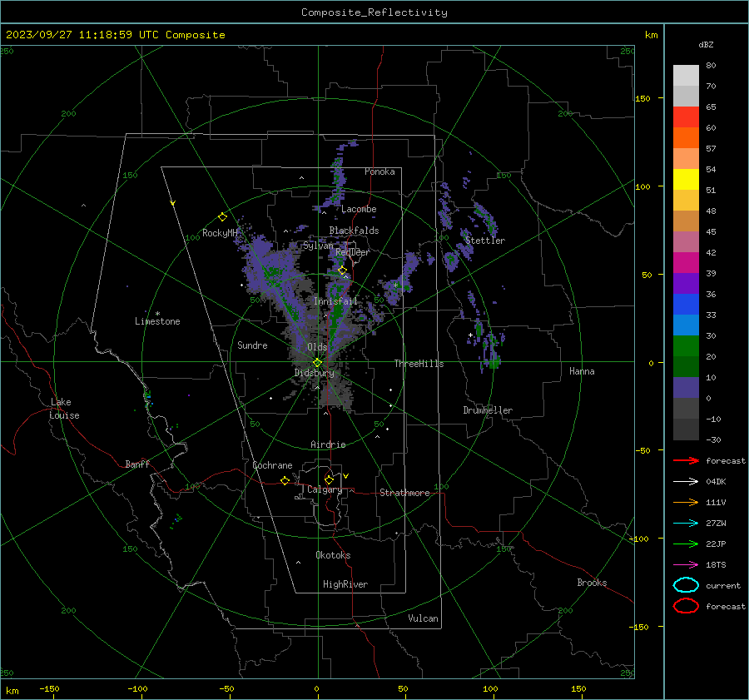Click the Drumheller city label
Viewport: 749px width, 700px height.
[488, 410]
